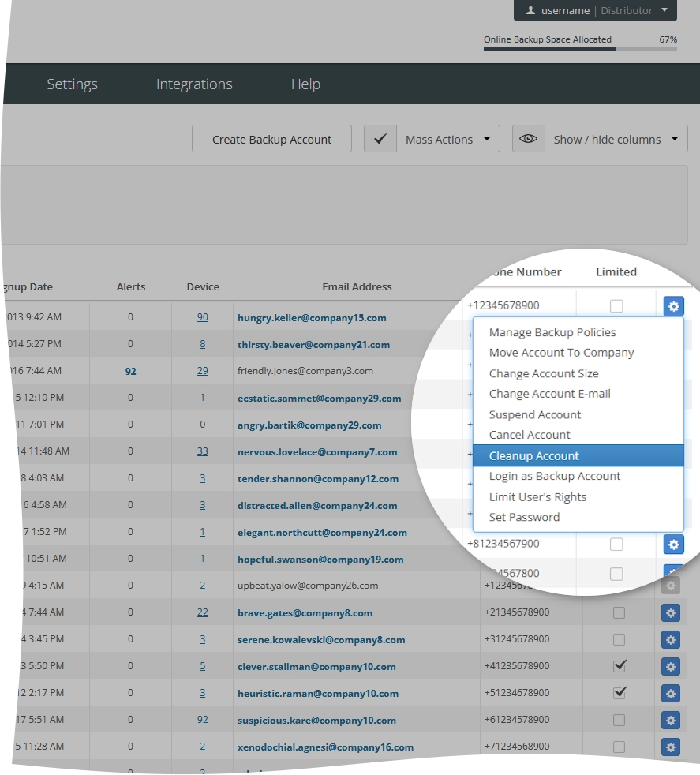700x775 pixels.
Task: Tick Limited checkbox on +12345678900 row
Action: pyautogui.click(x=616, y=306)
